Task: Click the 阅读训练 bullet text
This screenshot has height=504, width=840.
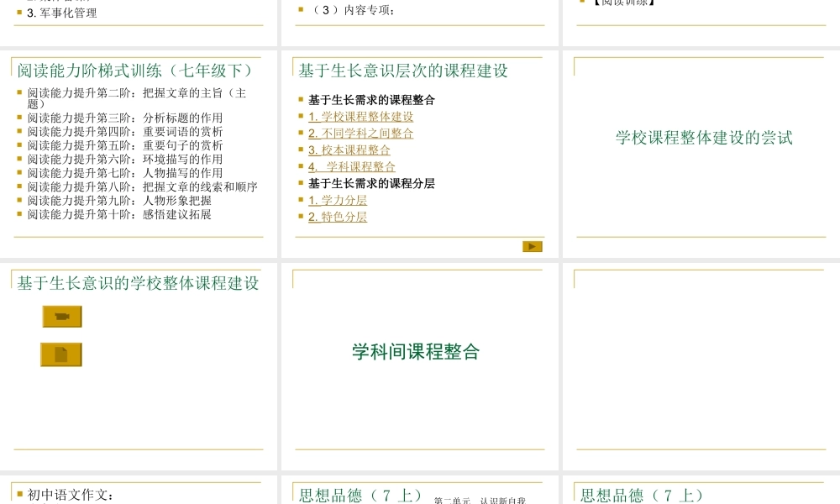Action: pos(622,3)
